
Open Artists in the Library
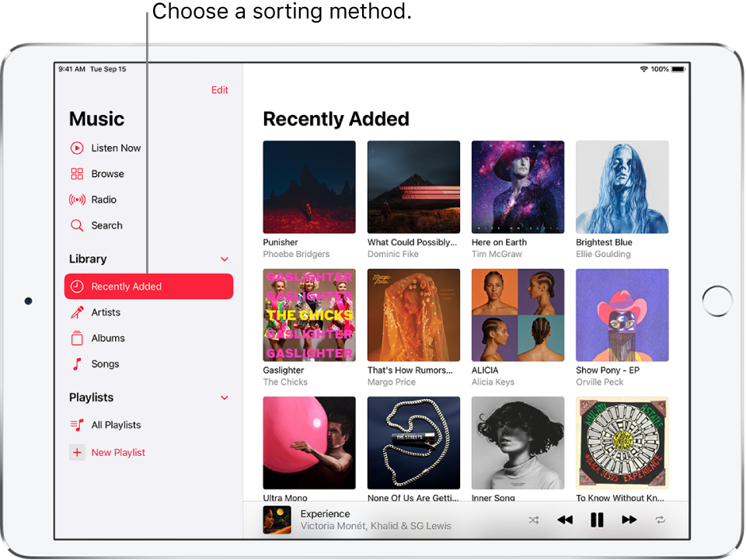(110, 312)
